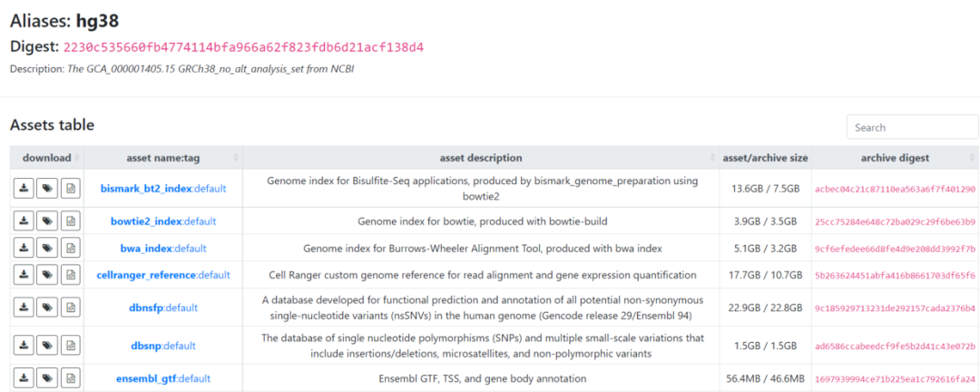Click the tag icon in dbnsfp row
Image resolution: width=980 pixels, height=392 pixels.
pyautogui.click(x=47, y=308)
